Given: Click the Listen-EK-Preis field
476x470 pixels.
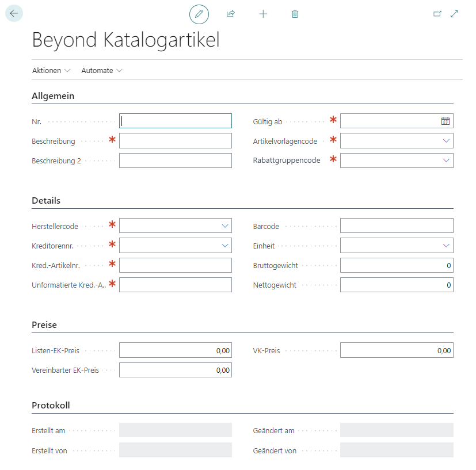Looking at the screenshot, I should tap(176, 350).
